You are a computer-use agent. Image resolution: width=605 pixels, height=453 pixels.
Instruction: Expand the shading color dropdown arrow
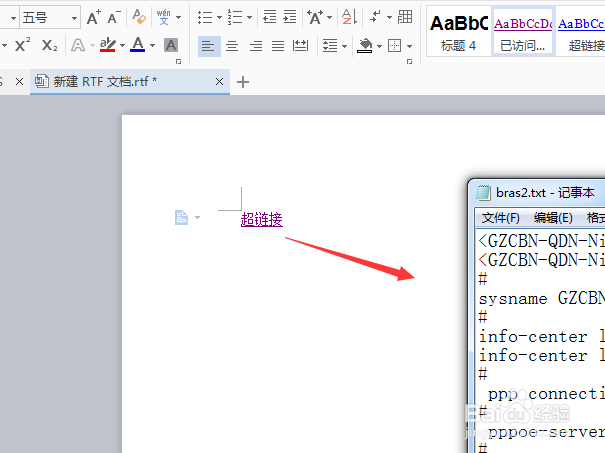[379, 46]
